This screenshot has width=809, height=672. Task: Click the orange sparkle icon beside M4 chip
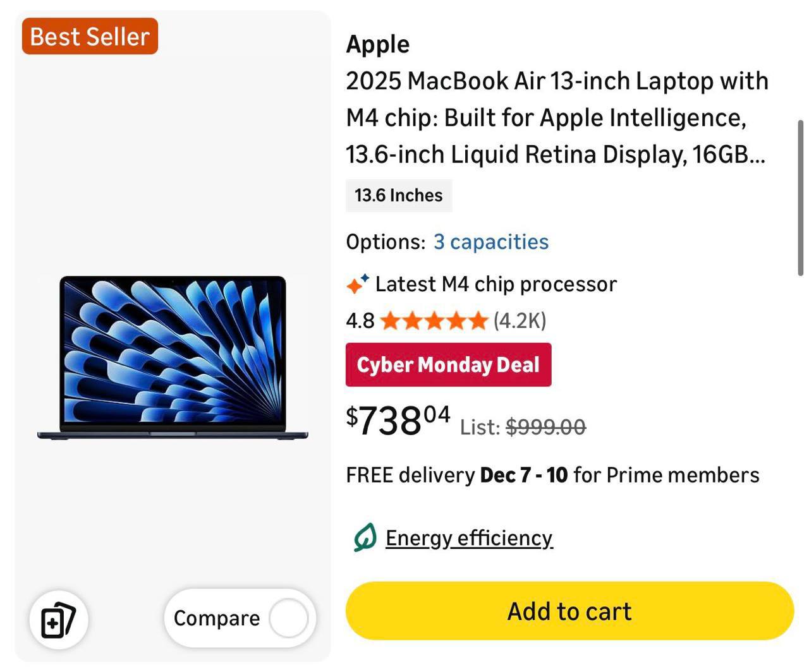[357, 284]
